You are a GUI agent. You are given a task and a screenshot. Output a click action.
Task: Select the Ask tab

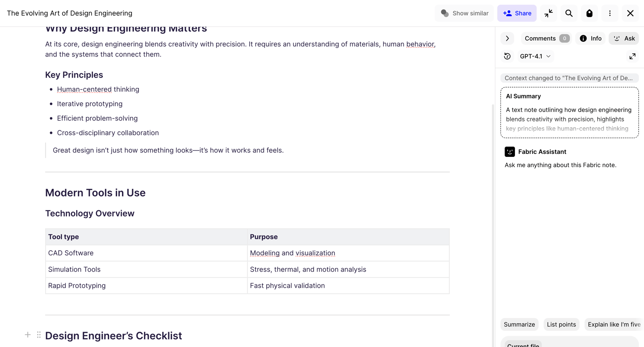click(x=624, y=38)
